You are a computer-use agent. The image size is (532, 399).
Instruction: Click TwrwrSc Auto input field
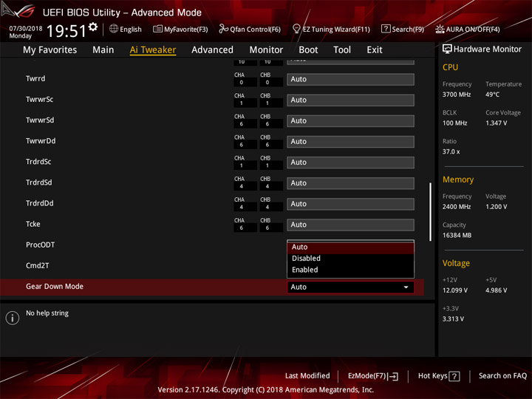tap(350, 100)
